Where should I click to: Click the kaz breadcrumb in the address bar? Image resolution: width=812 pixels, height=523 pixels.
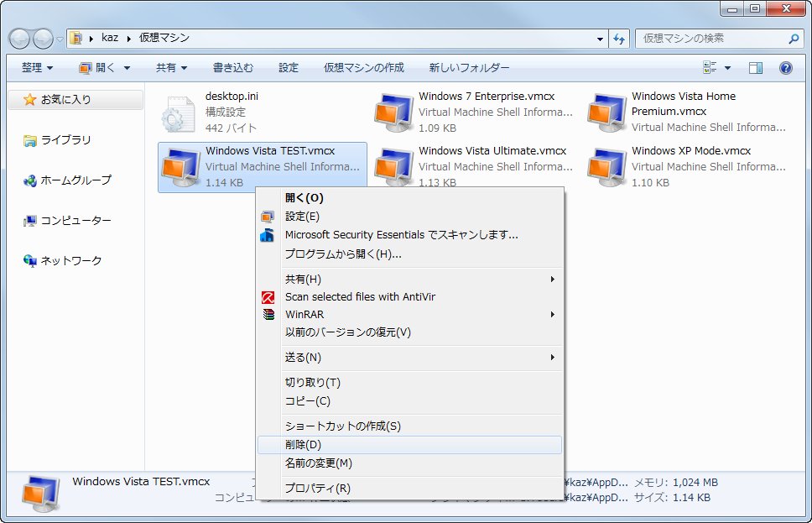(110, 38)
